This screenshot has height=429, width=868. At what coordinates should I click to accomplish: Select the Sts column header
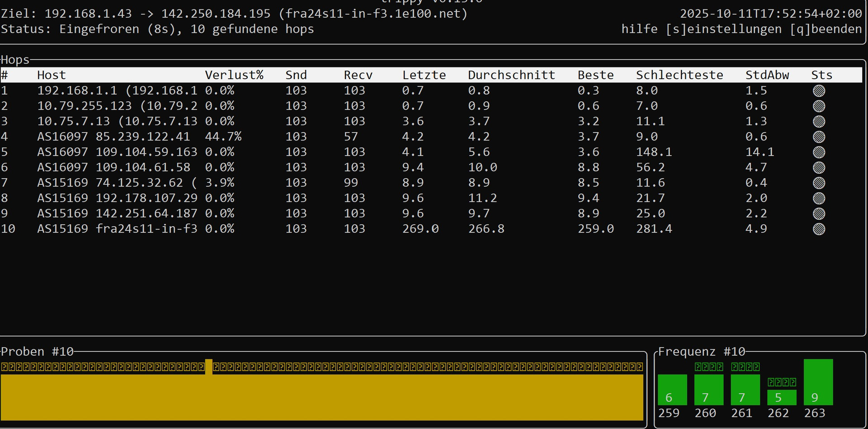822,75
